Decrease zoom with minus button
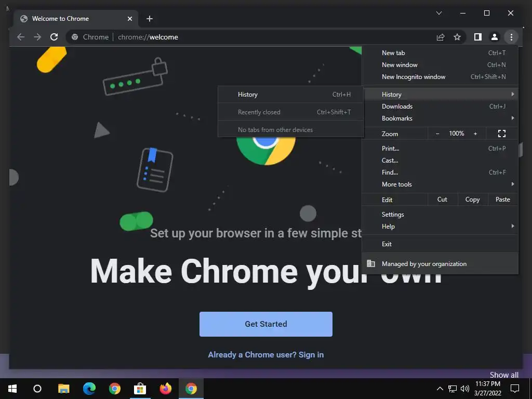Image resolution: width=532 pixels, height=399 pixels. pos(437,134)
